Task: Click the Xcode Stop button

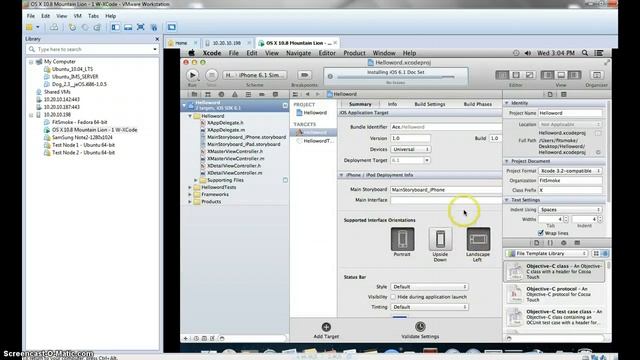Action: (x=211, y=75)
